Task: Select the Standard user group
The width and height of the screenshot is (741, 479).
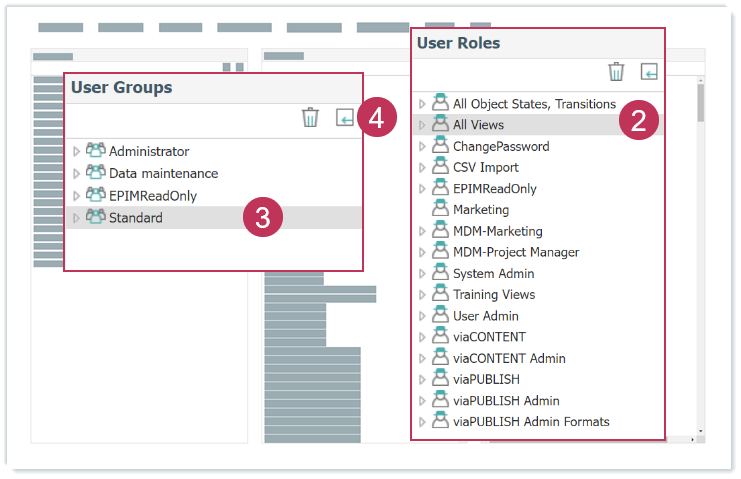Action: point(135,218)
